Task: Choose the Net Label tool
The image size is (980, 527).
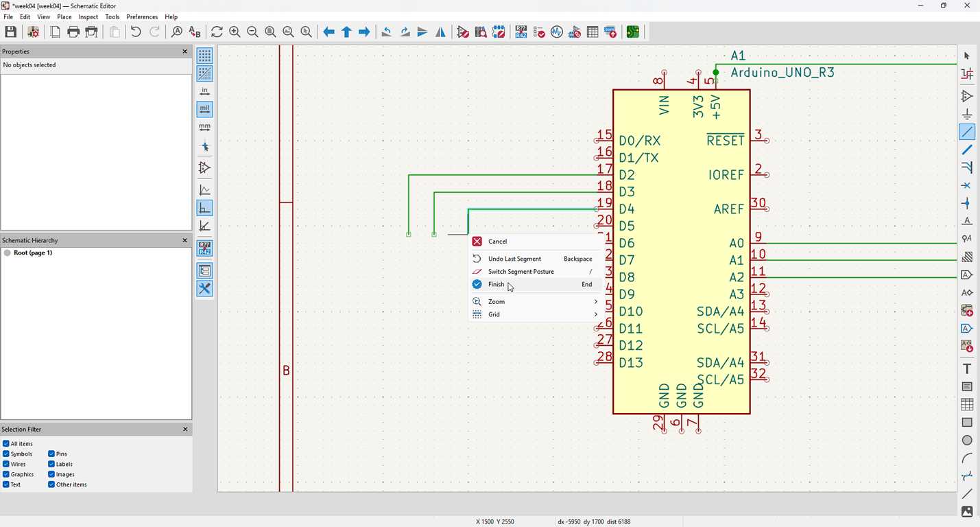Action: (967, 221)
